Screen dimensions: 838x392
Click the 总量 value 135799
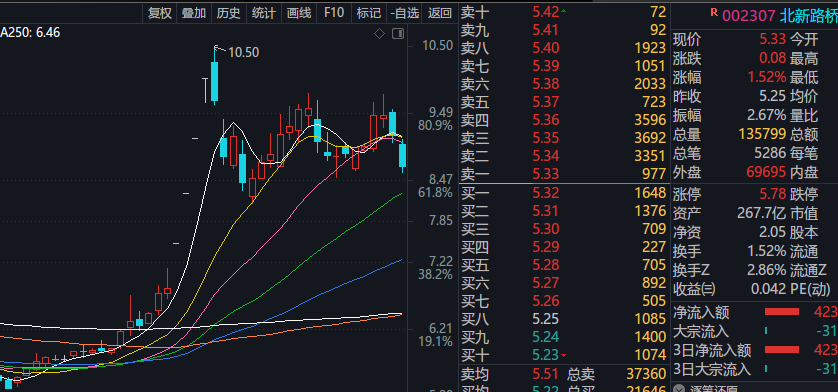point(763,134)
